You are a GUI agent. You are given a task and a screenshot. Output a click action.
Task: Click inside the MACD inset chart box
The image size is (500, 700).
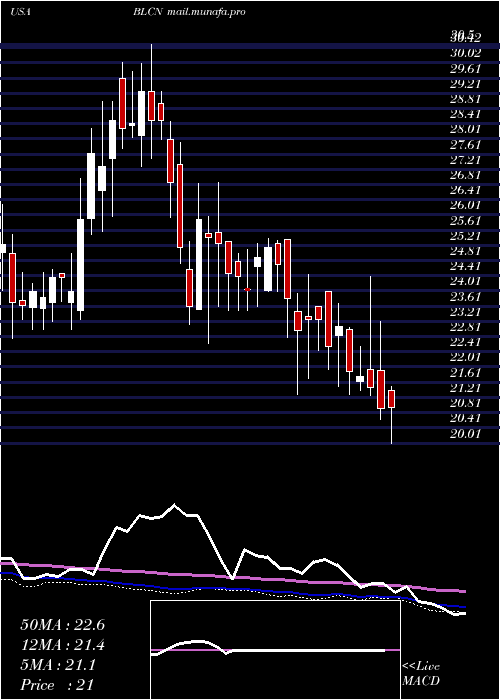(x=275, y=650)
